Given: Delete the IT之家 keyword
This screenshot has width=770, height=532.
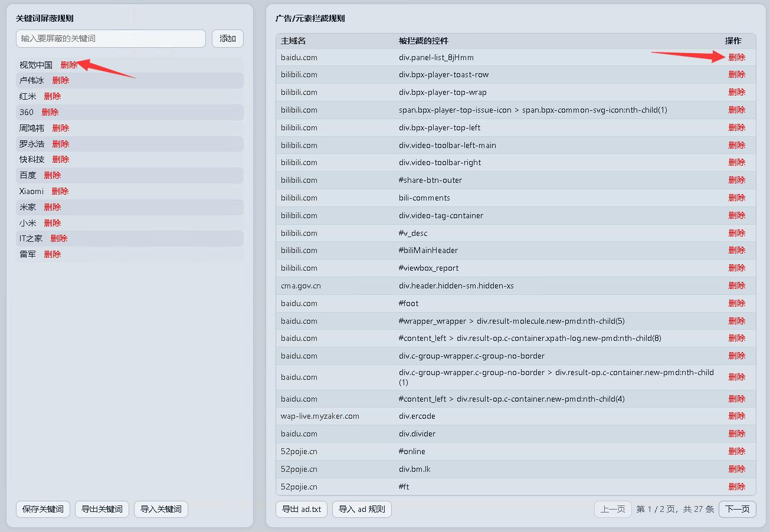Looking at the screenshot, I should (x=59, y=238).
